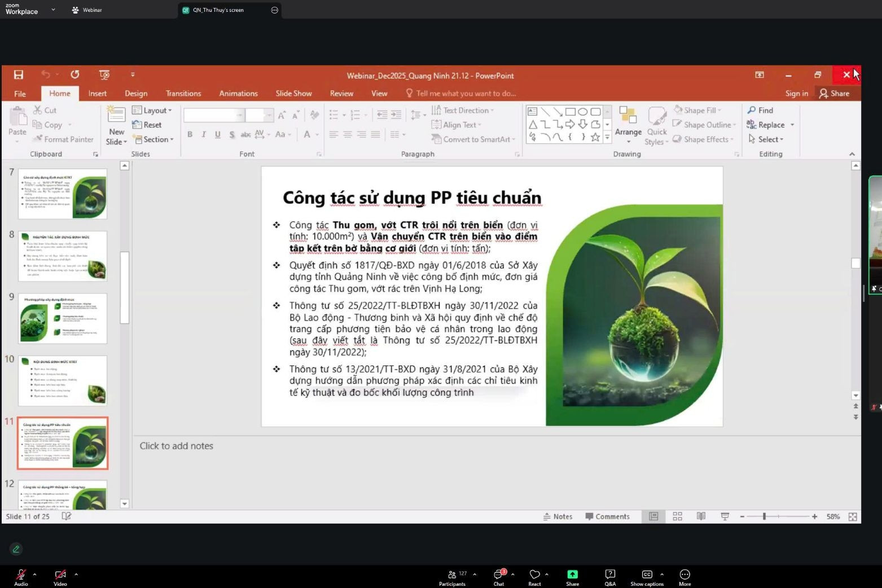This screenshot has height=588, width=882.
Task: Start Slide Show from the status bar icon
Action: click(724, 516)
